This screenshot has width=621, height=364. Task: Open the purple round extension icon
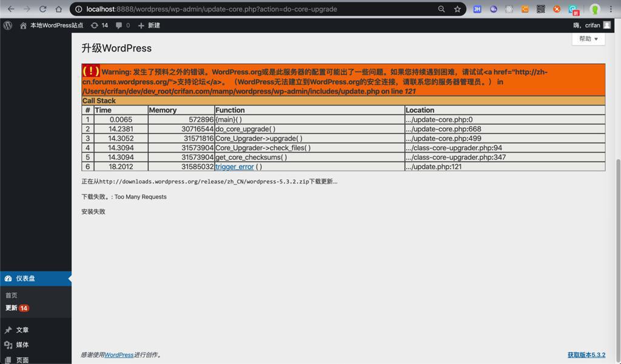494,9
